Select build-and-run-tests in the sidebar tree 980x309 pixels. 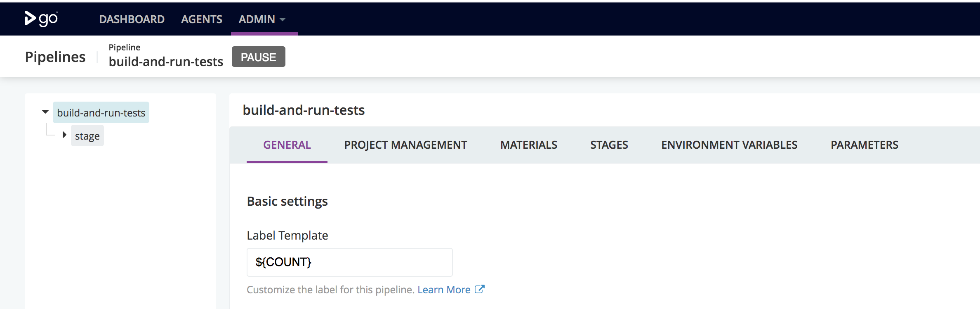coord(101,113)
